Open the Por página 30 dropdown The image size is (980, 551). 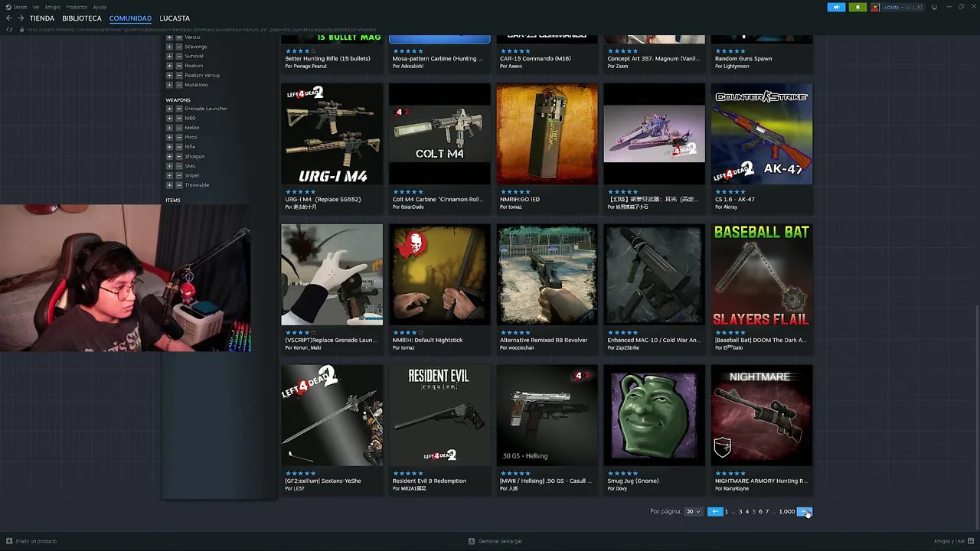click(x=693, y=511)
